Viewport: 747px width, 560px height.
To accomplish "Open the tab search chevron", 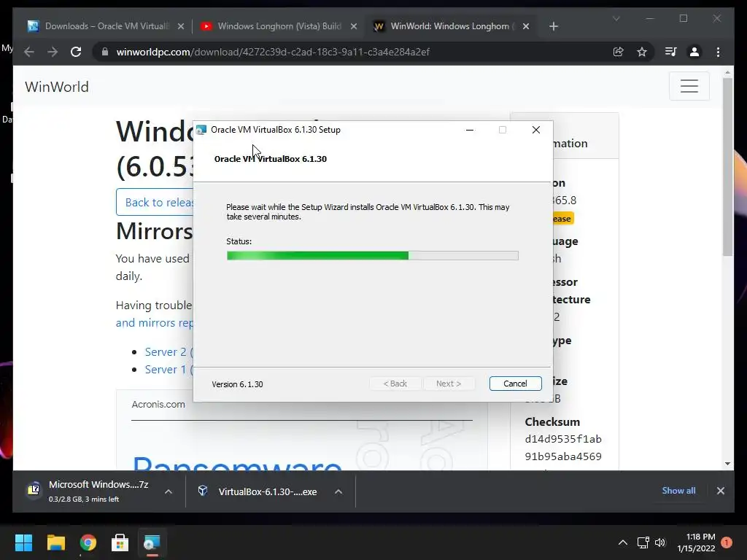I will (x=616, y=19).
